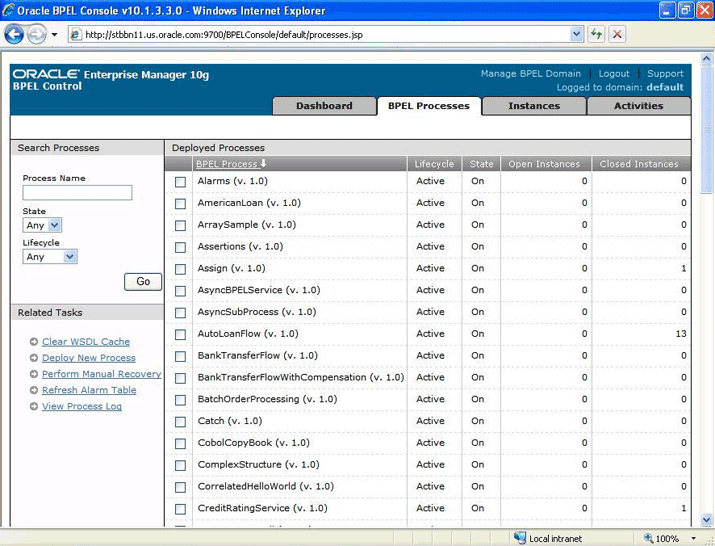Switch to the Dashboard tab

pyautogui.click(x=324, y=106)
